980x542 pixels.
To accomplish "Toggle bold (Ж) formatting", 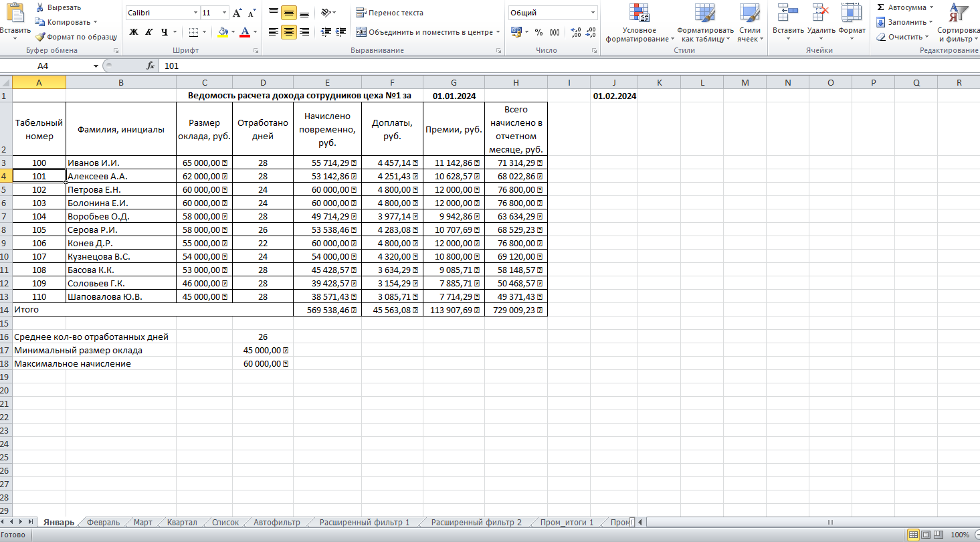I will (x=134, y=31).
